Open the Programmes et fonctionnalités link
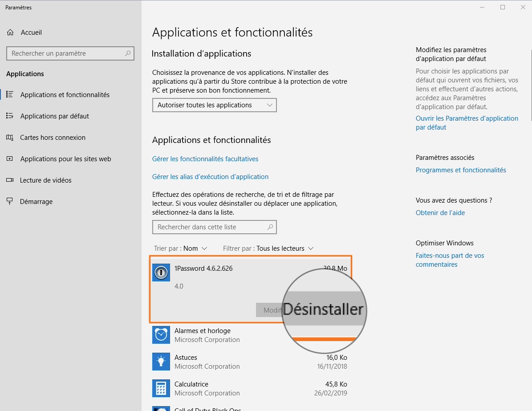Viewport: 532px width, 411px height. (x=461, y=170)
